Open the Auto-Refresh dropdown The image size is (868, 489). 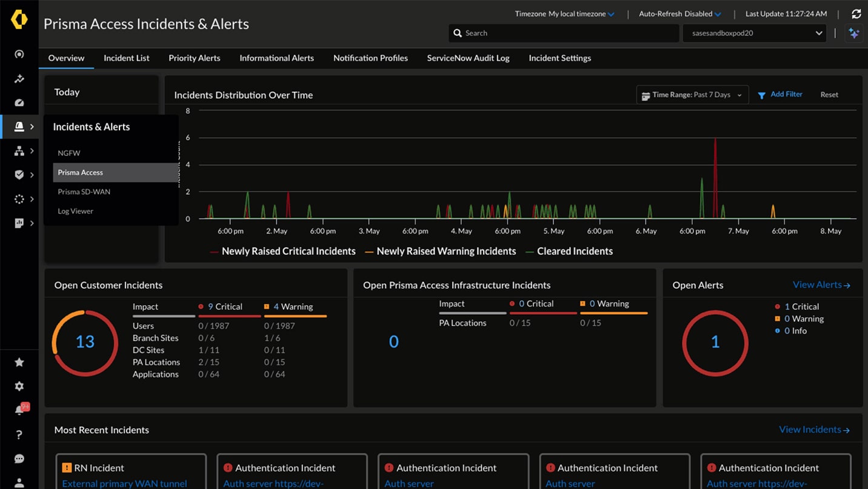[679, 13]
